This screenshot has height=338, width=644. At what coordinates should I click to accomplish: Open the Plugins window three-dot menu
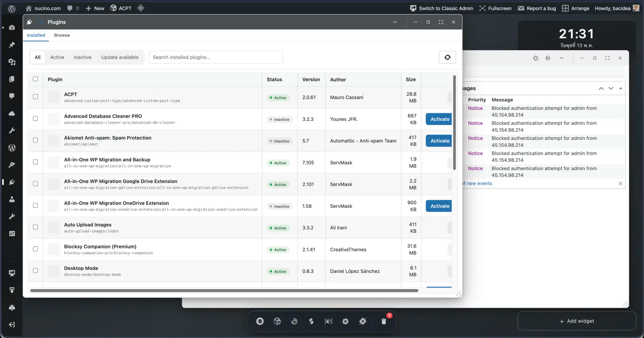click(395, 22)
